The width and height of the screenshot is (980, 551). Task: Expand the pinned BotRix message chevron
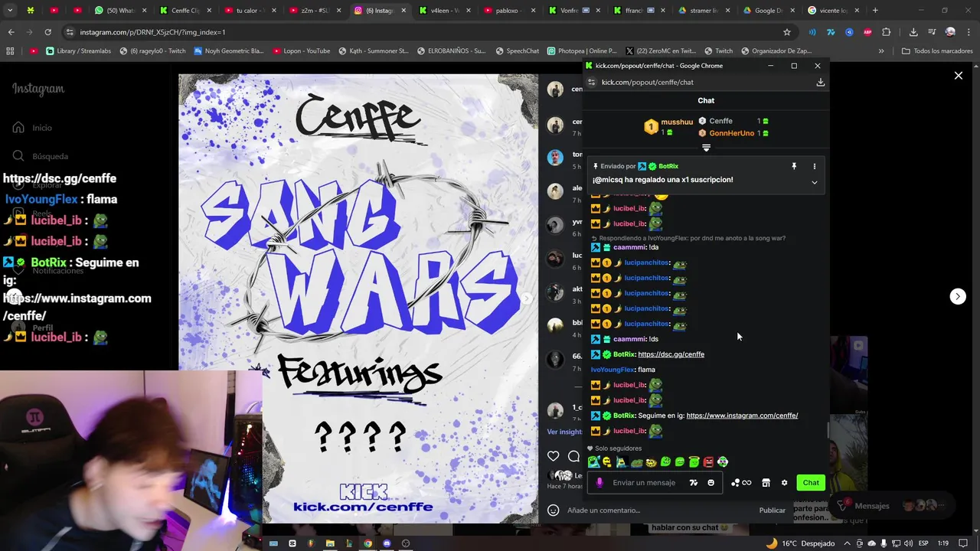[x=815, y=182]
